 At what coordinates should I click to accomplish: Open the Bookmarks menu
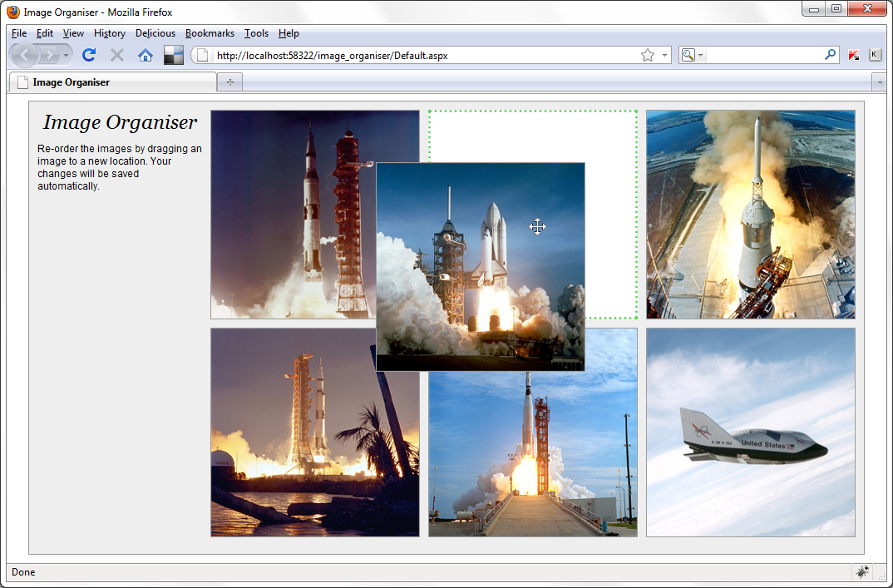click(x=210, y=33)
